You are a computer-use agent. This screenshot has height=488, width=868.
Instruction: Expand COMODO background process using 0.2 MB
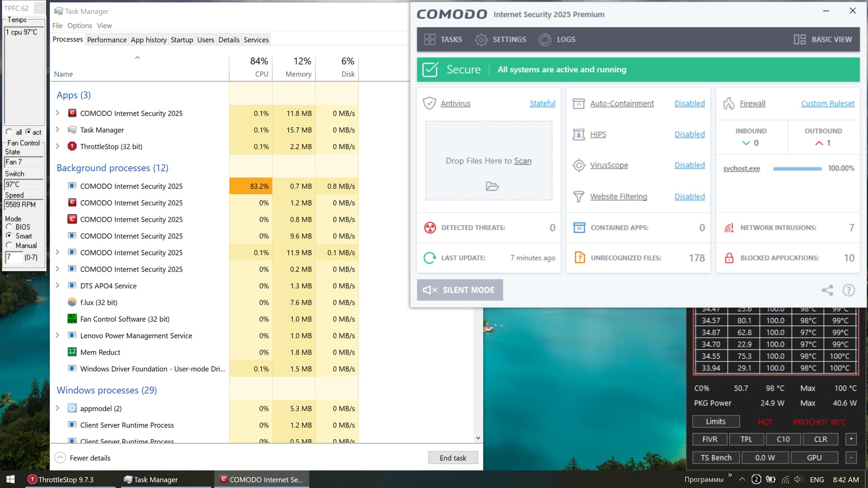[x=57, y=269]
